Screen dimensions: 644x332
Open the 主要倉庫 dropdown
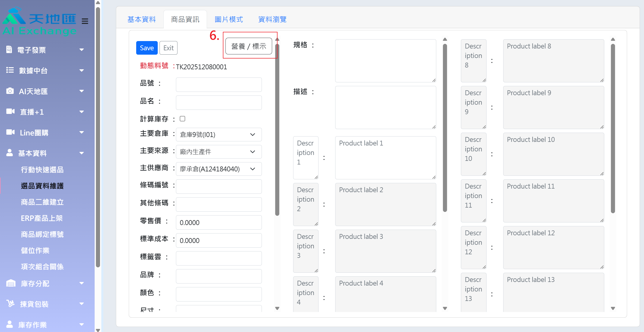coord(219,135)
